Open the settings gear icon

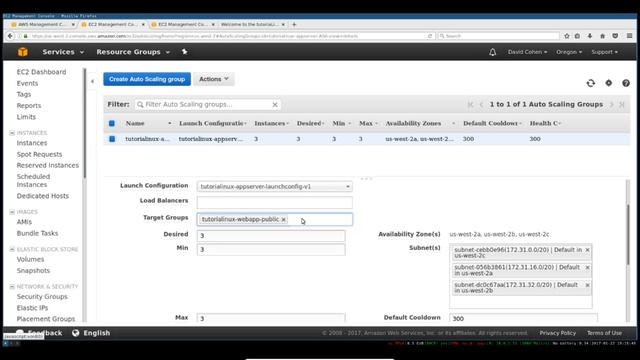[609, 83]
